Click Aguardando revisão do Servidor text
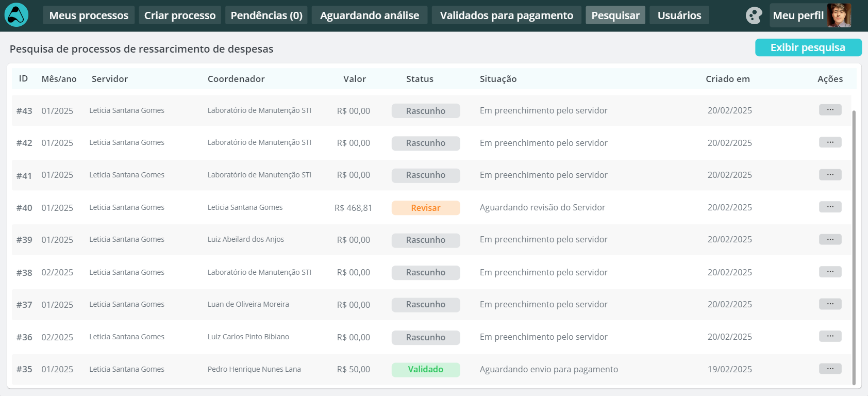This screenshot has height=396, width=868. 542,207
